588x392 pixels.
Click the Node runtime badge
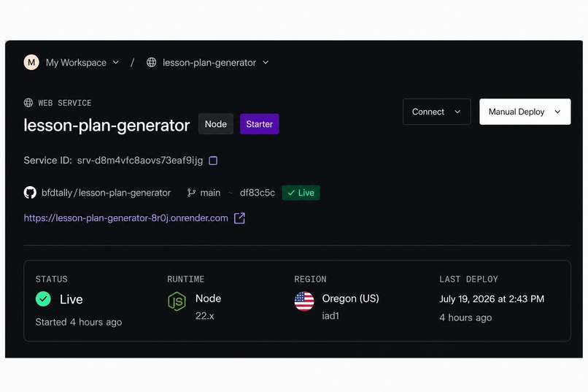point(216,124)
